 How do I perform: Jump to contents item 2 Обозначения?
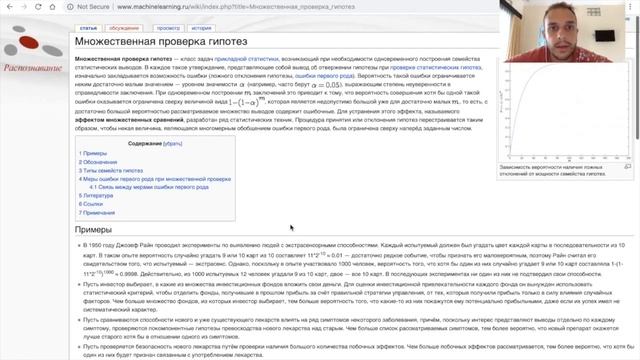pos(98,162)
